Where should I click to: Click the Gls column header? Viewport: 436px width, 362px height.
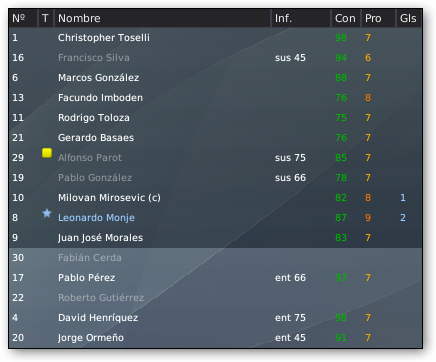(x=409, y=18)
